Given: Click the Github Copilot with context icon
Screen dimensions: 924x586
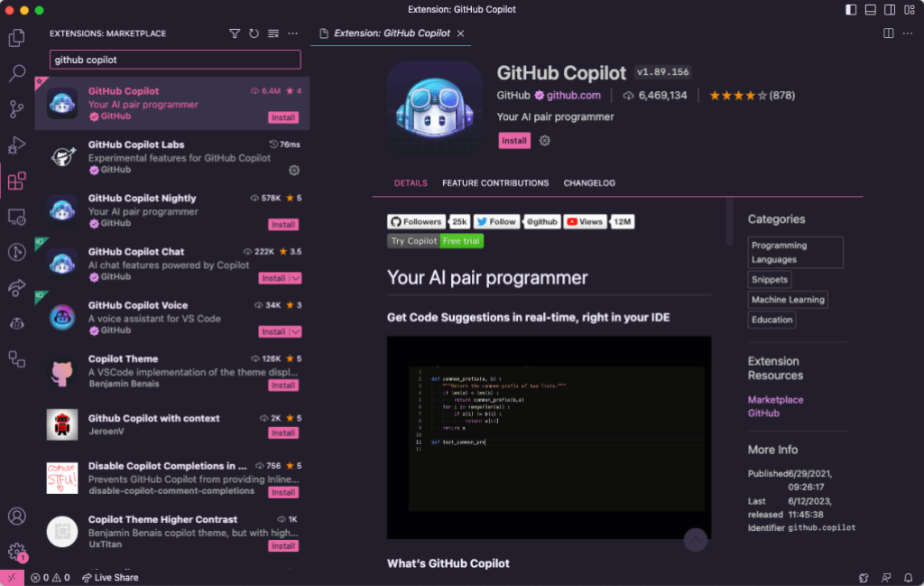Looking at the screenshot, I should pyautogui.click(x=62, y=424).
